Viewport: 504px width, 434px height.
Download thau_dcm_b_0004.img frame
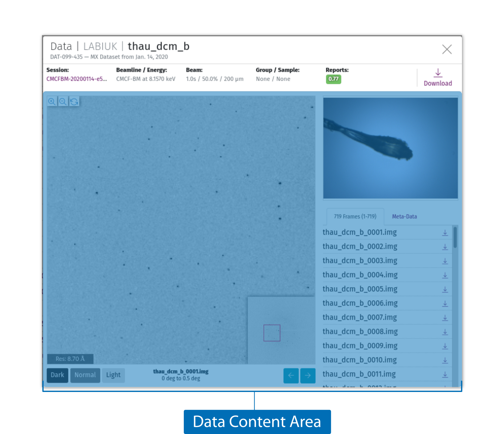(445, 275)
